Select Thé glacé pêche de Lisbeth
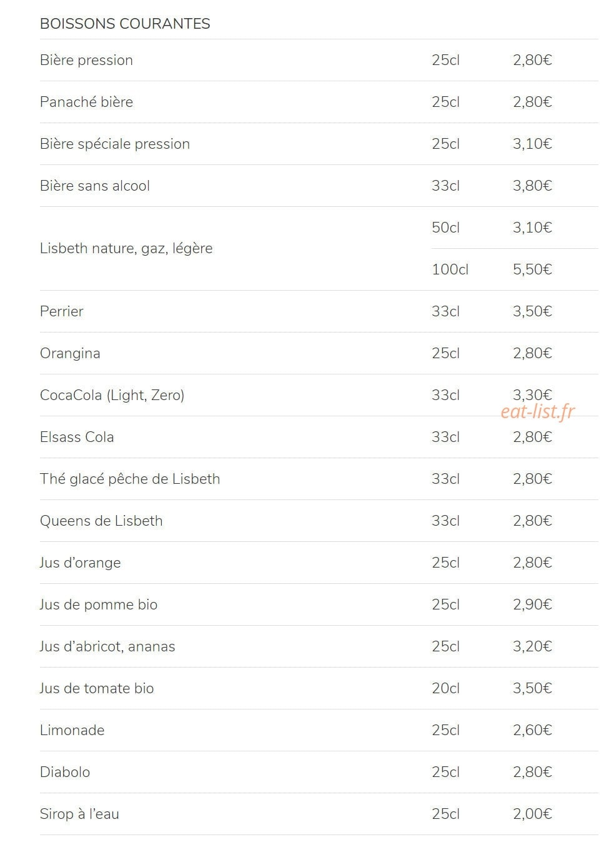This screenshot has height=857, width=616. (x=130, y=479)
